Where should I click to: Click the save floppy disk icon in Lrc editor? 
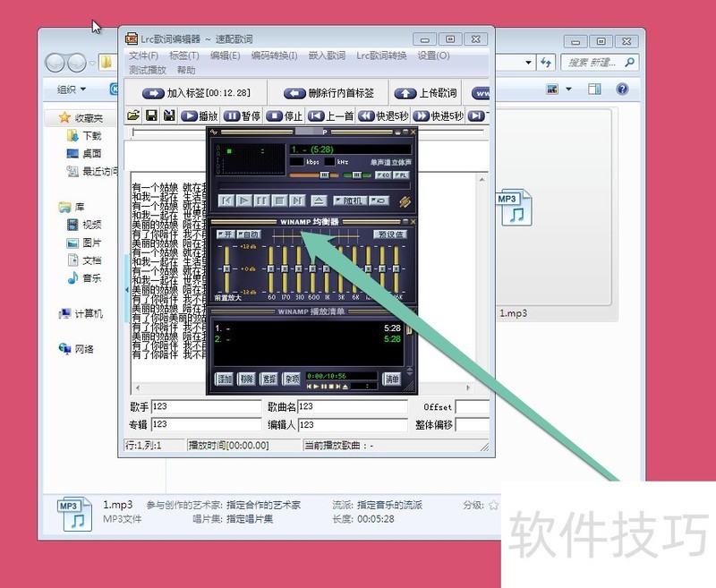click(x=151, y=115)
